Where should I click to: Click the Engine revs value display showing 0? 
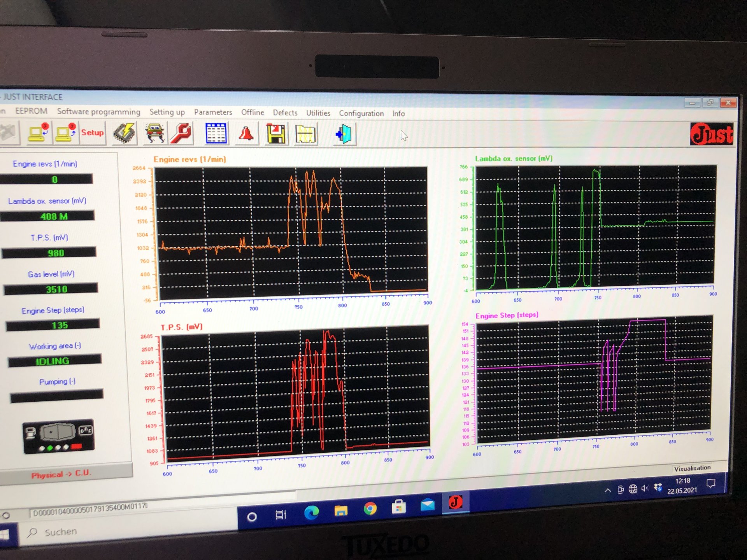click(46, 179)
